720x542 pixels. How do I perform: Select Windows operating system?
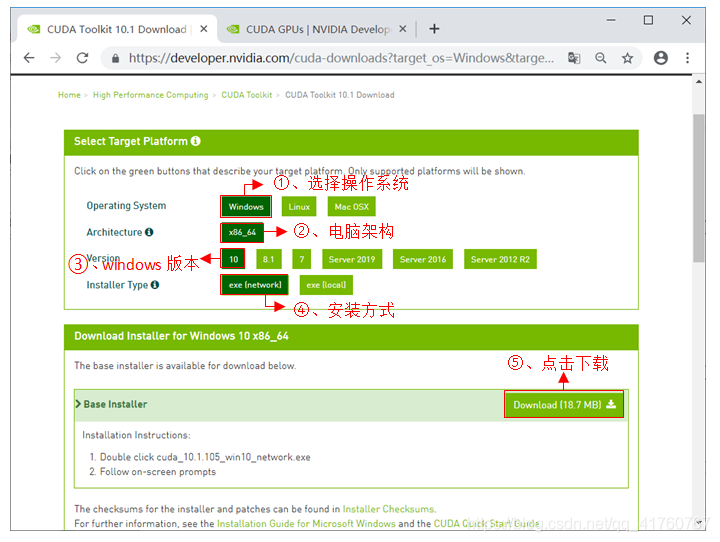pos(246,207)
